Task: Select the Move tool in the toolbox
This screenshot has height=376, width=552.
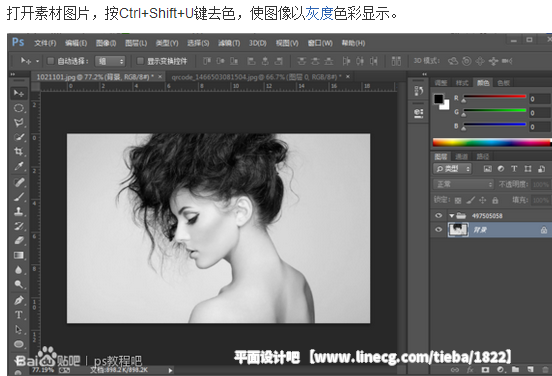Action: [19, 93]
